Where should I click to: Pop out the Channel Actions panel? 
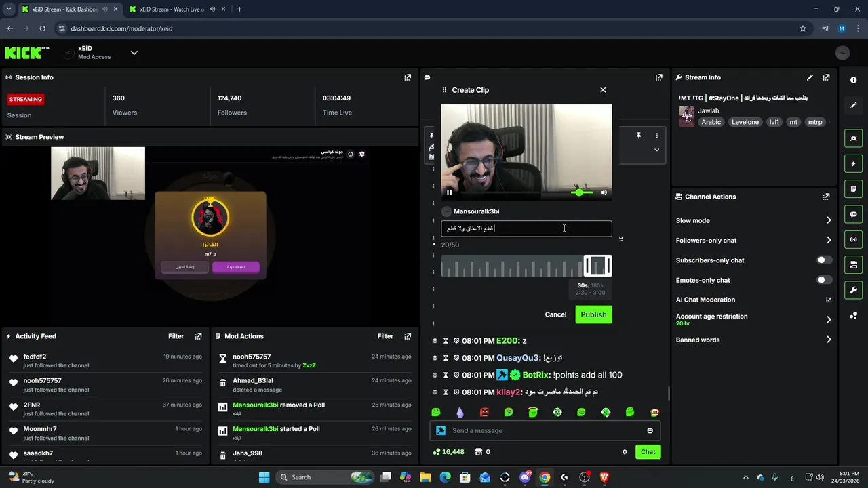coord(826,197)
